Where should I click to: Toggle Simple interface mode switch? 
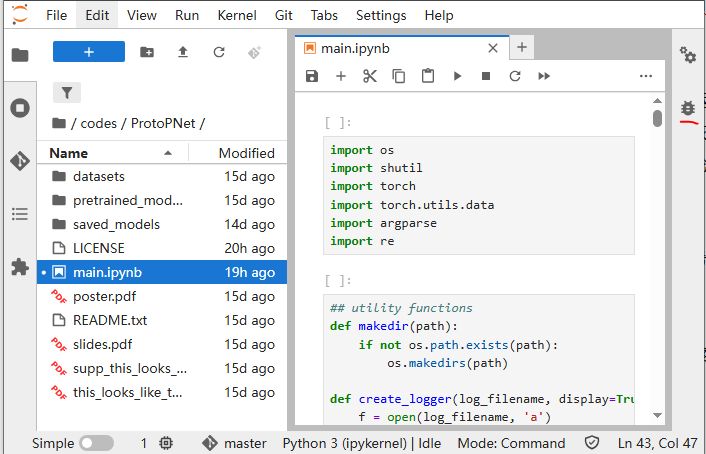click(96, 443)
